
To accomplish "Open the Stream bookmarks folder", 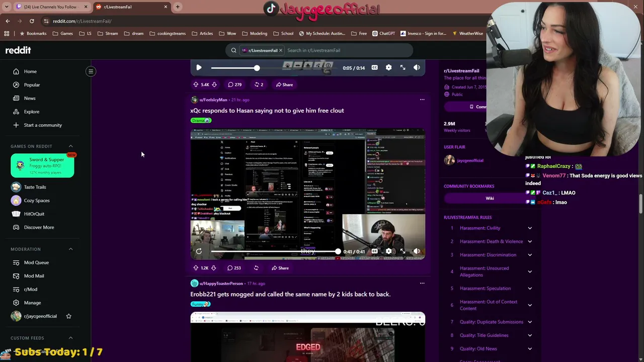I will [x=108, y=34].
